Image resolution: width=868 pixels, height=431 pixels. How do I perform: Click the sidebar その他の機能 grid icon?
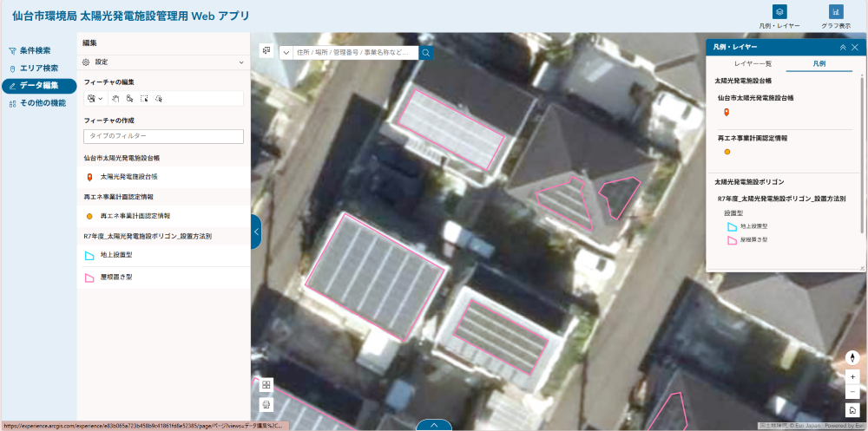pyautogui.click(x=12, y=103)
